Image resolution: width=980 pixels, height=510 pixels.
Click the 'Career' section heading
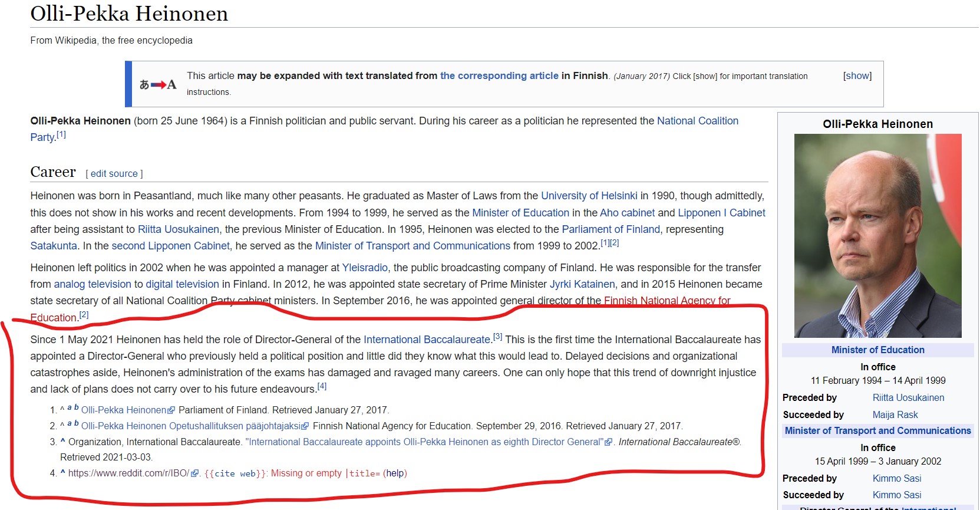coord(53,172)
